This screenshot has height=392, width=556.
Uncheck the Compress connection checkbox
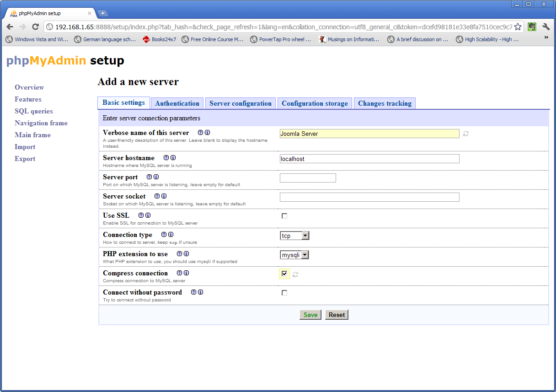(284, 274)
